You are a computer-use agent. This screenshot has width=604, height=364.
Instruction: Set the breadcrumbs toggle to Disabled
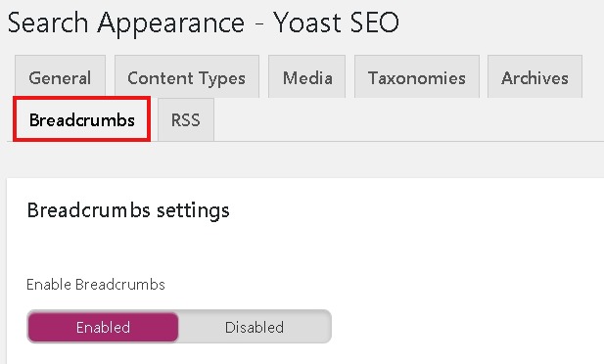[x=255, y=327]
